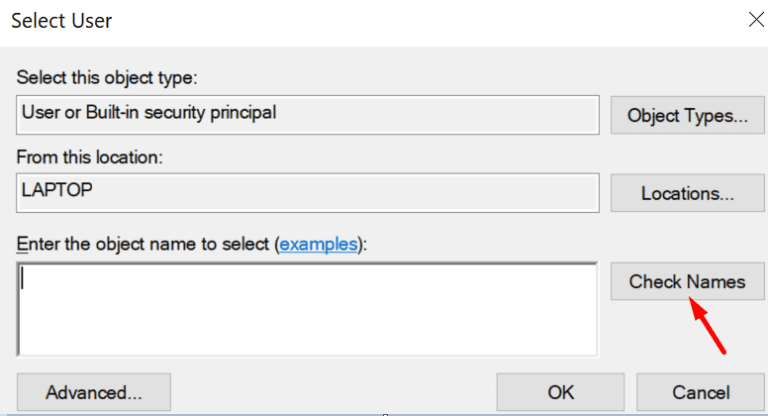
Task: Click the object type read-only field
Action: coord(308,114)
